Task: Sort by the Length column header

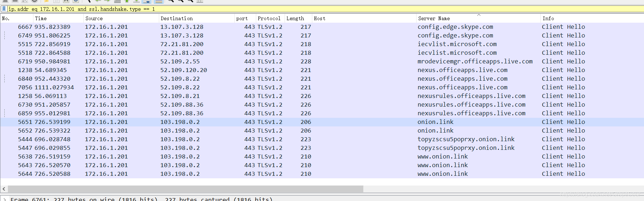Action: click(x=298, y=18)
